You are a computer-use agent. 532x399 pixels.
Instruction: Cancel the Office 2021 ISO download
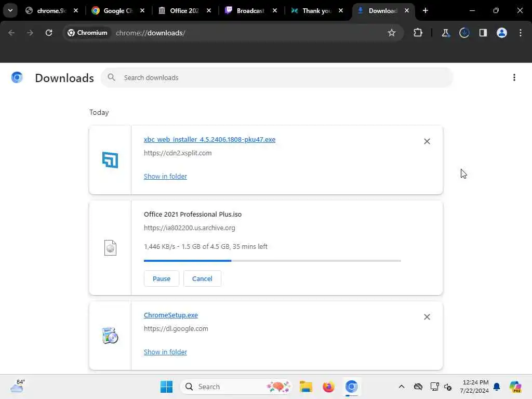click(202, 278)
